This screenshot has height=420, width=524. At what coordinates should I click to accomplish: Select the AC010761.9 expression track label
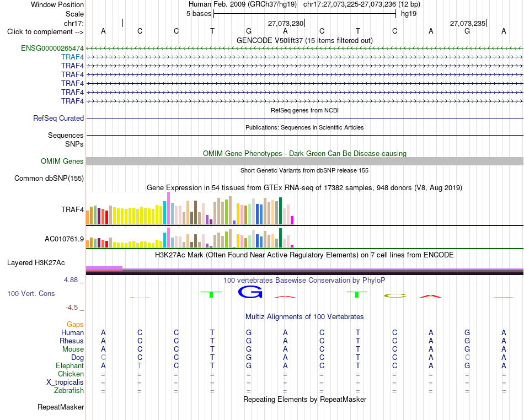[64, 239]
